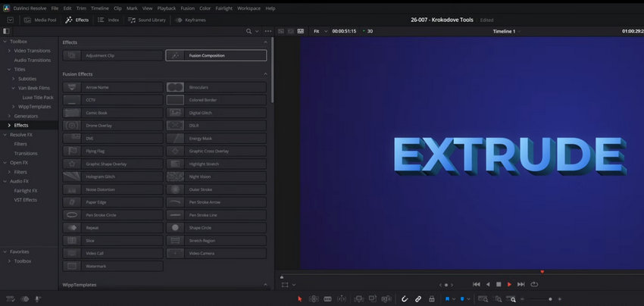Expand the Generators tree item
The width and height of the screenshot is (644, 306).
(9, 116)
